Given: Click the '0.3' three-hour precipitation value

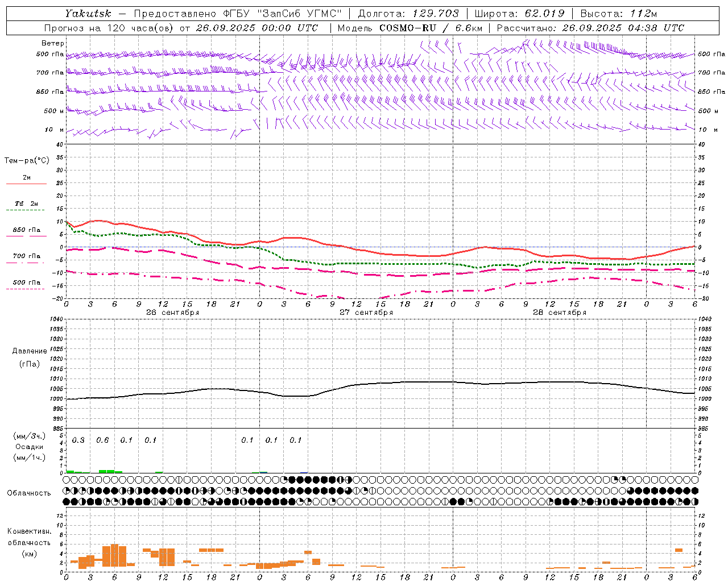Looking at the screenshot, I should 78,440.
